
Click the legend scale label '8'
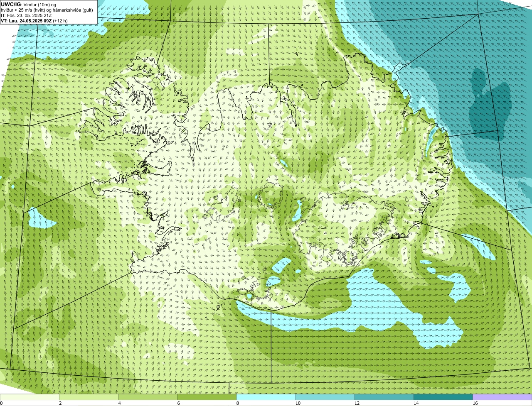[238, 403]
